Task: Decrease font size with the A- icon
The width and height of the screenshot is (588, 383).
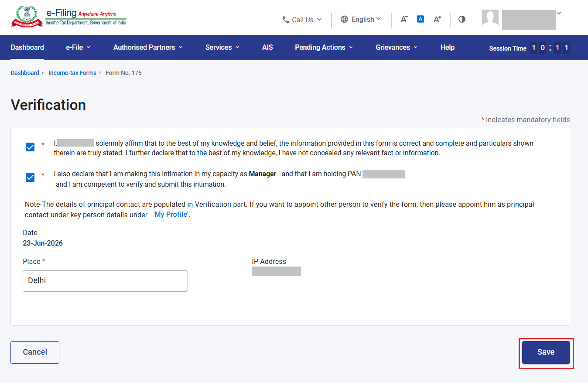Action: (x=404, y=19)
